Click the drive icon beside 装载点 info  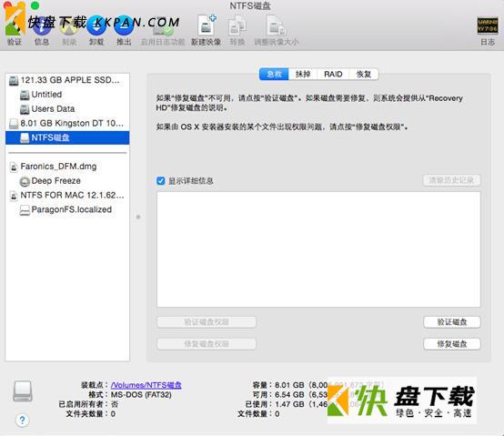click(x=23, y=391)
